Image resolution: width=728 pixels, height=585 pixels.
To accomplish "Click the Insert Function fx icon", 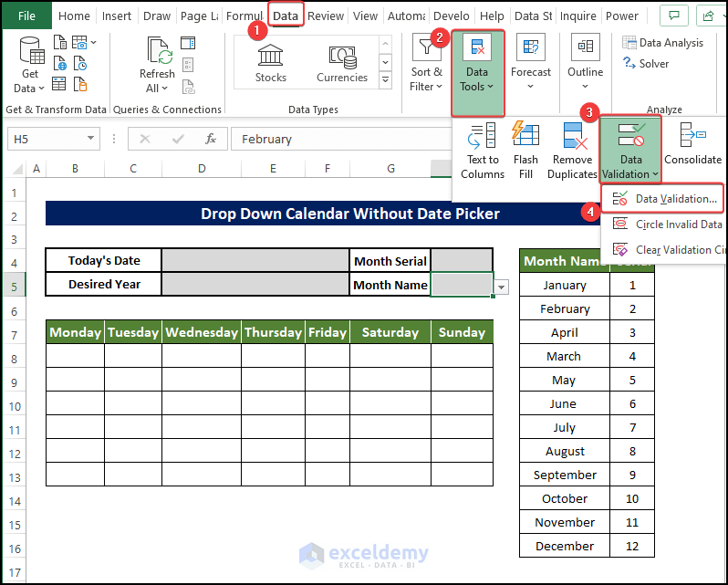I will (x=211, y=139).
